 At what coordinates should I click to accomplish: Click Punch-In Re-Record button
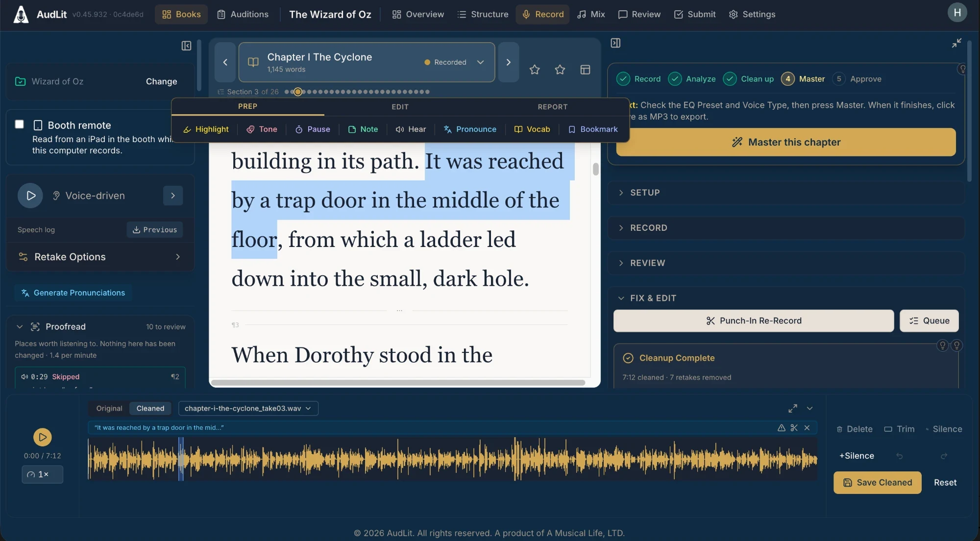754,320
